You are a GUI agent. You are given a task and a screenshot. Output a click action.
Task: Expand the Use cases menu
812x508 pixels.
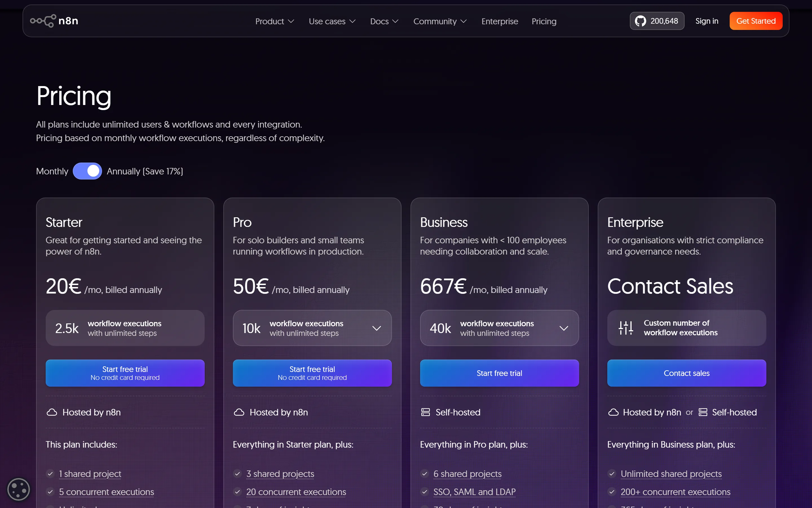point(332,21)
